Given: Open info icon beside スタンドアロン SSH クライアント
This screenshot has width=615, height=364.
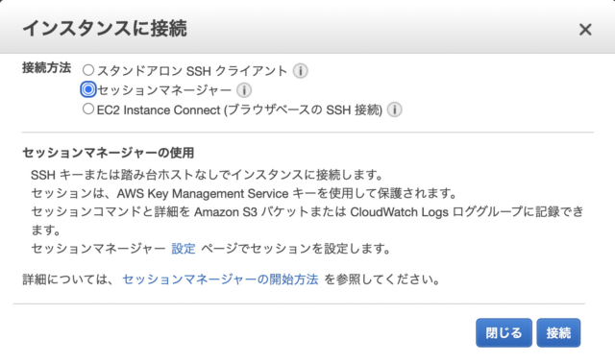Looking at the screenshot, I should 301,71.
